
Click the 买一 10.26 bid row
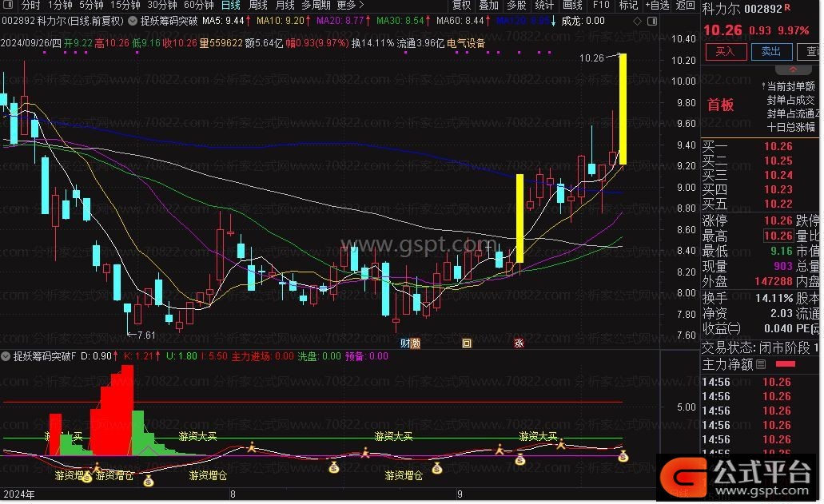748,146
